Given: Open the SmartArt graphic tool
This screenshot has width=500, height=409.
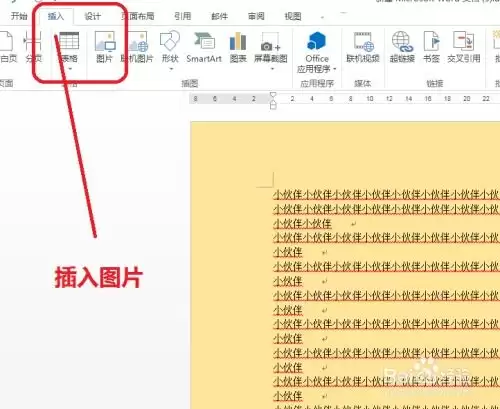Looking at the screenshot, I should coord(204,47).
